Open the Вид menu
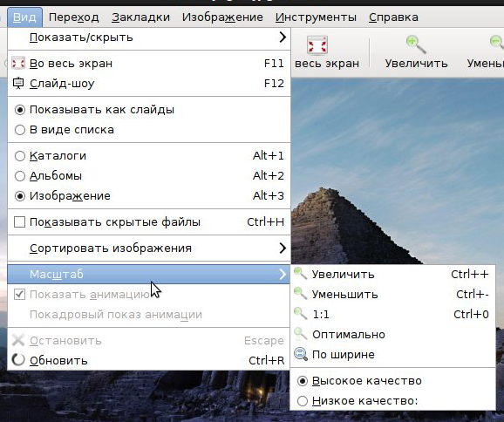Screen dimensions: 504x422 click(24, 17)
